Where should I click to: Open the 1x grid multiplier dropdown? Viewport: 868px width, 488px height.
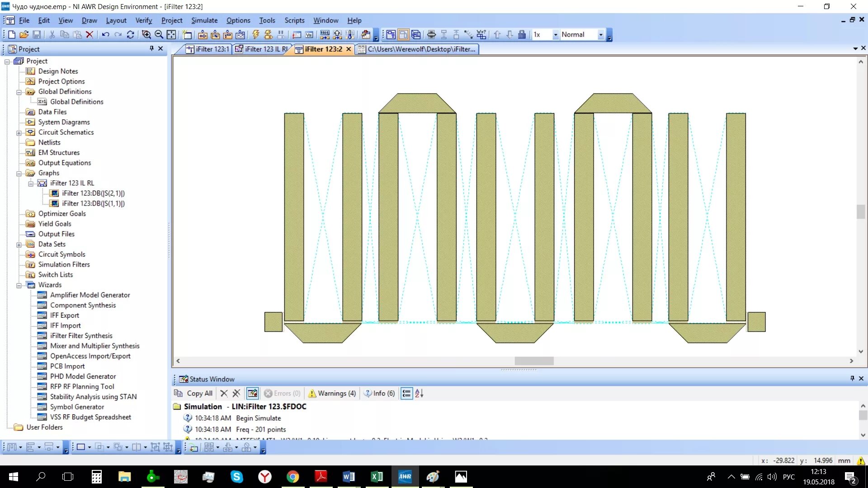555,35
